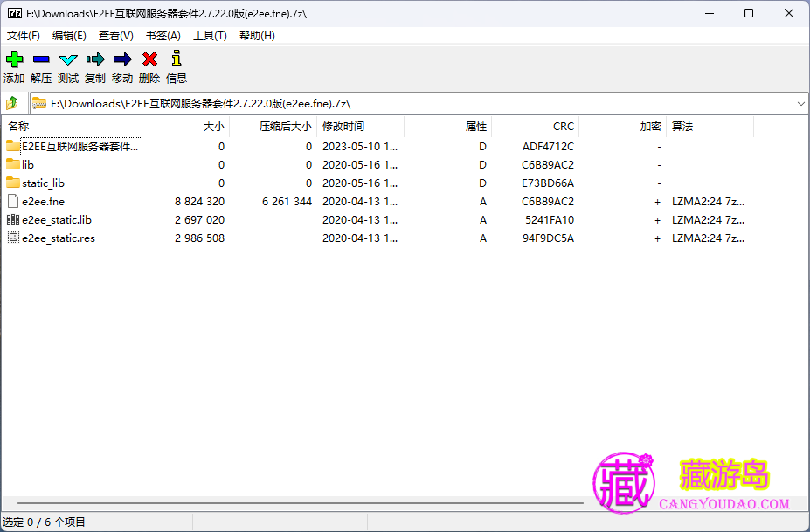
Task: Click size value 8 824 320
Action: click(x=199, y=202)
